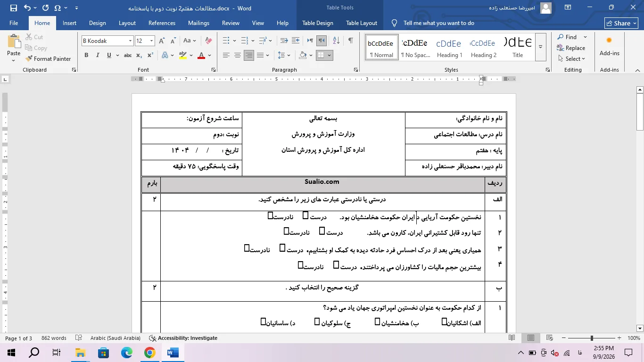
Task: Open Google Chrome from the taskbar
Action: (150, 353)
